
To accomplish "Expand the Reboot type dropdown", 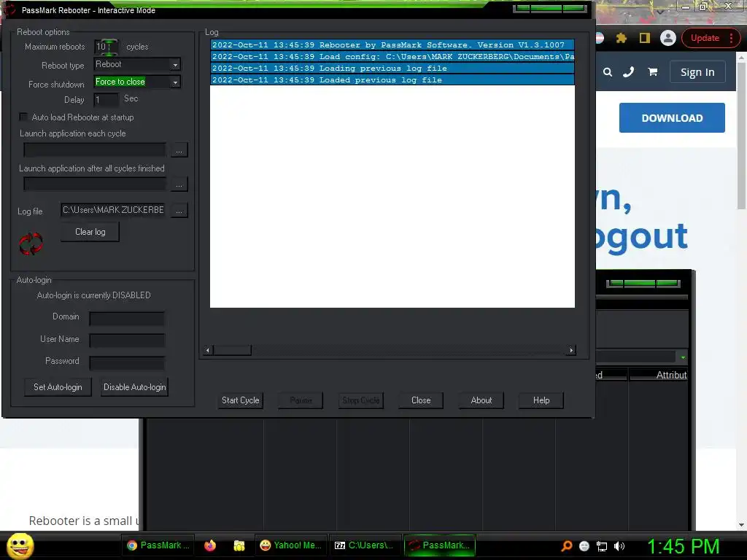I will [175, 65].
